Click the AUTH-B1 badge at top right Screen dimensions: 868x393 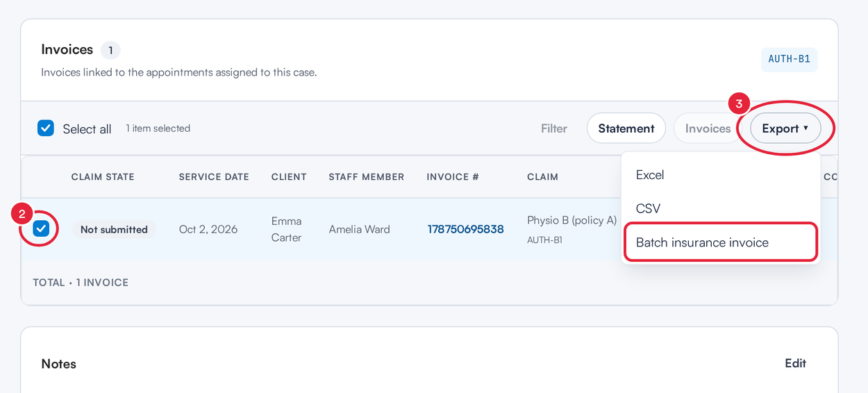[x=790, y=59]
